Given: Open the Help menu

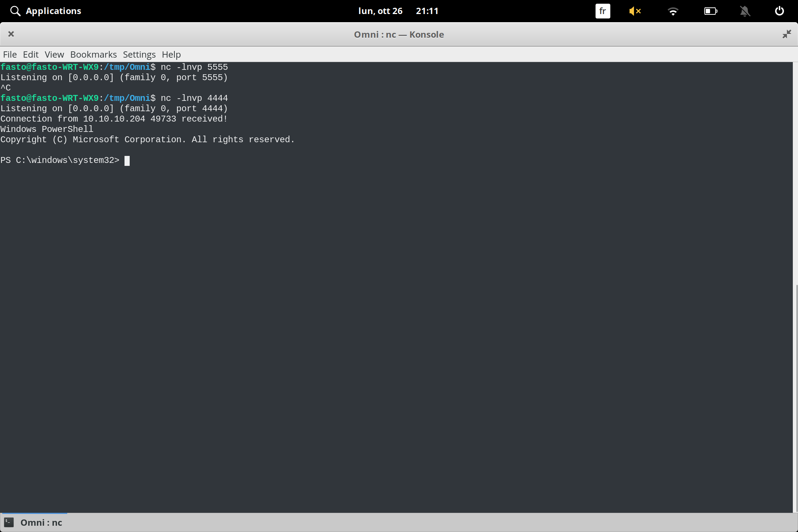Looking at the screenshot, I should coord(171,54).
